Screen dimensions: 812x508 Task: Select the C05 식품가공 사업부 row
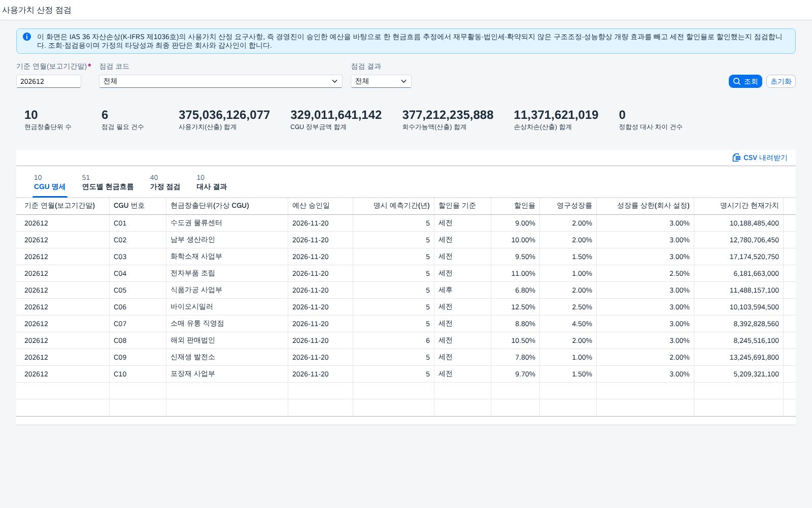pos(406,290)
